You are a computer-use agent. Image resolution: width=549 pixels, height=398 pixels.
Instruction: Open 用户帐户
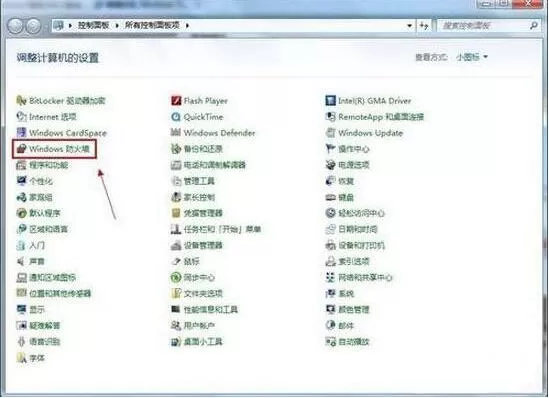pyautogui.click(x=193, y=326)
